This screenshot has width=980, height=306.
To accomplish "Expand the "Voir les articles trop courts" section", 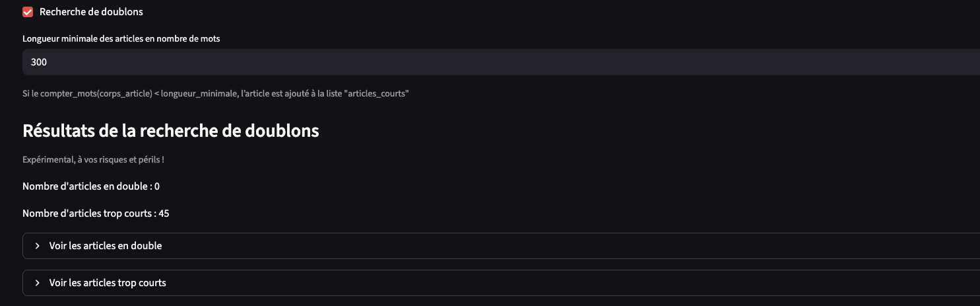I will [x=108, y=283].
